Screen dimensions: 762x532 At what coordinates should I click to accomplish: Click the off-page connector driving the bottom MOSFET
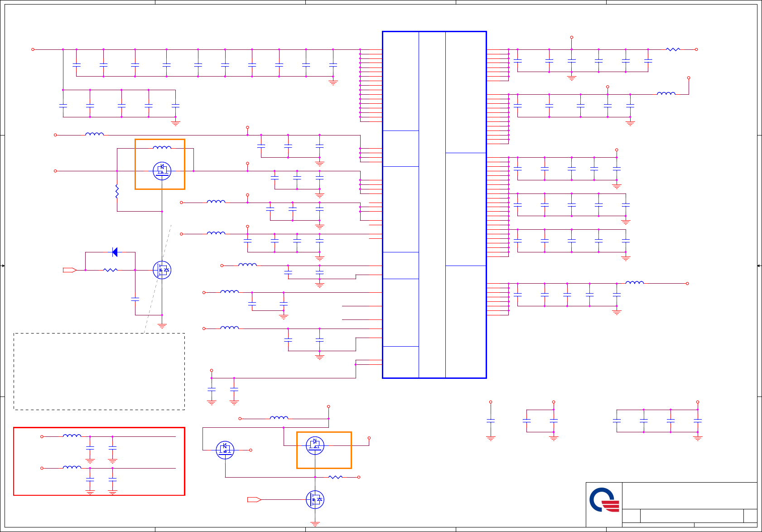pos(254,499)
